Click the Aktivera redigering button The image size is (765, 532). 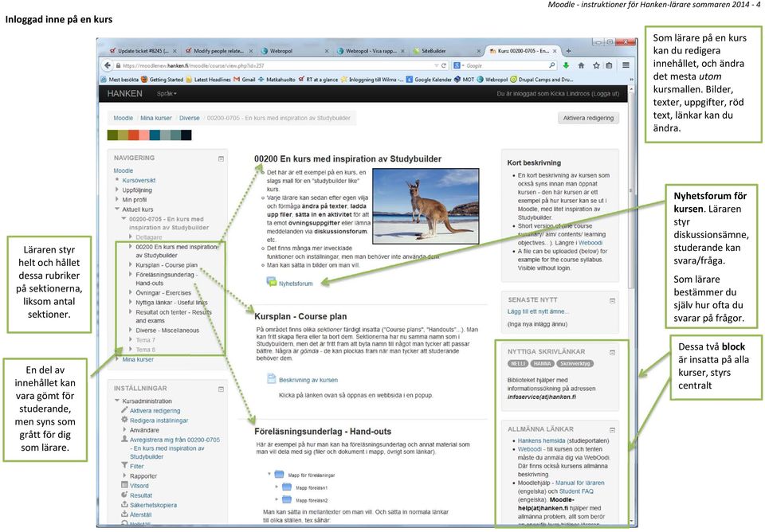point(588,118)
